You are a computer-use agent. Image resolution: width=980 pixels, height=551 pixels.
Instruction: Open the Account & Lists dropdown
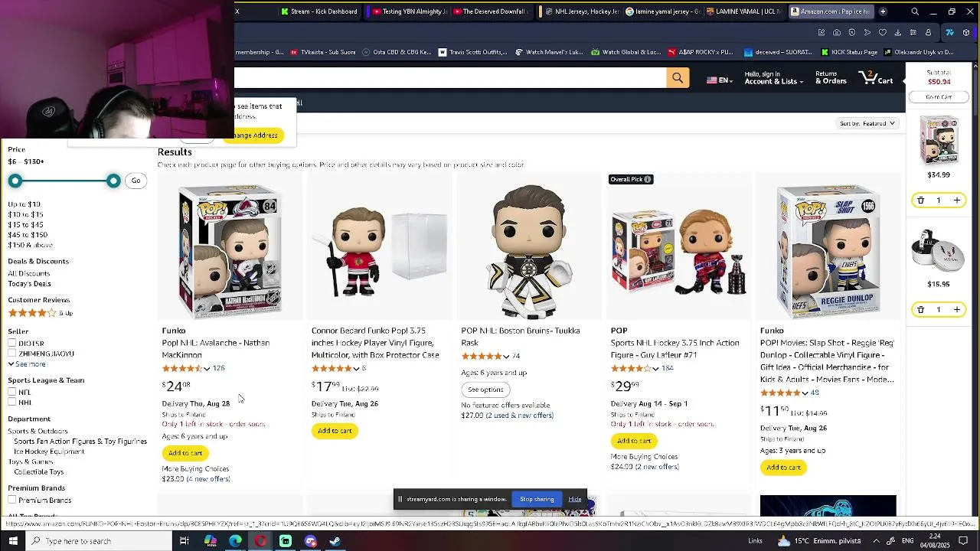[774, 78]
